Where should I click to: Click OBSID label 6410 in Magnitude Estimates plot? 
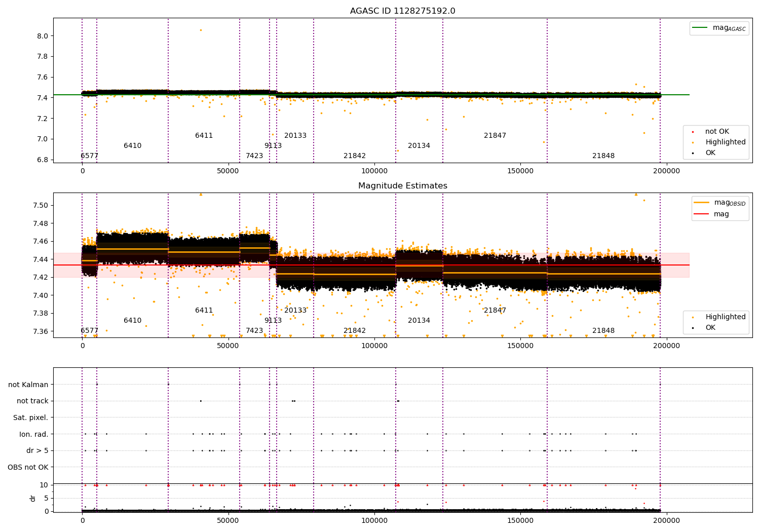(x=133, y=321)
